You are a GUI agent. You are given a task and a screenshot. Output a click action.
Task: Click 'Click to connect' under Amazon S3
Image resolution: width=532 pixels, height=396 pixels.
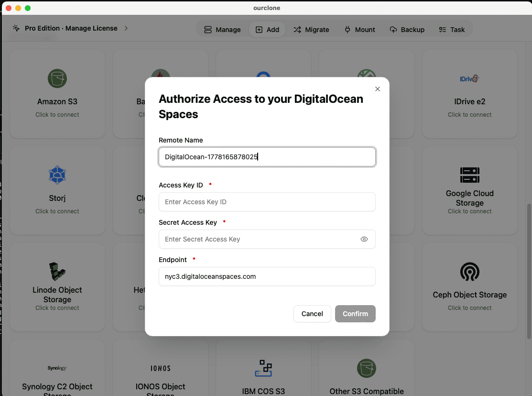(57, 115)
